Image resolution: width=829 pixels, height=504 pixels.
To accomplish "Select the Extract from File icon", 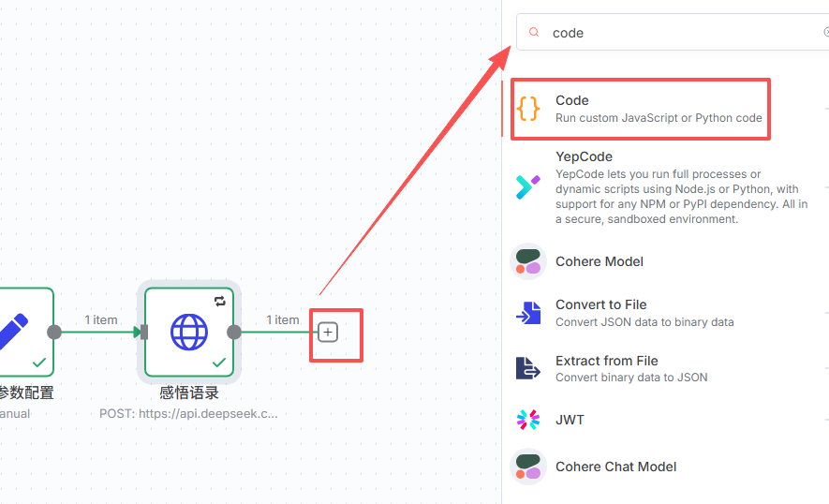I will [528, 368].
